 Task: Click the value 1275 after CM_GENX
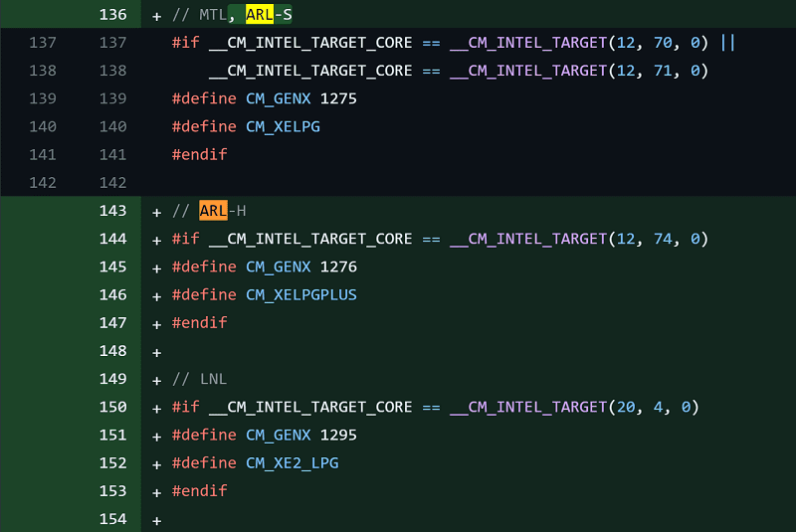click(338, 98)
